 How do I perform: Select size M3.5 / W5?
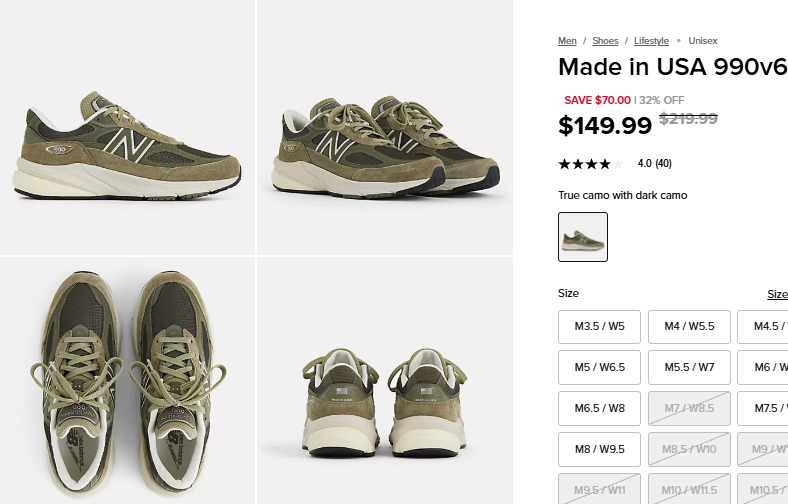599,327
